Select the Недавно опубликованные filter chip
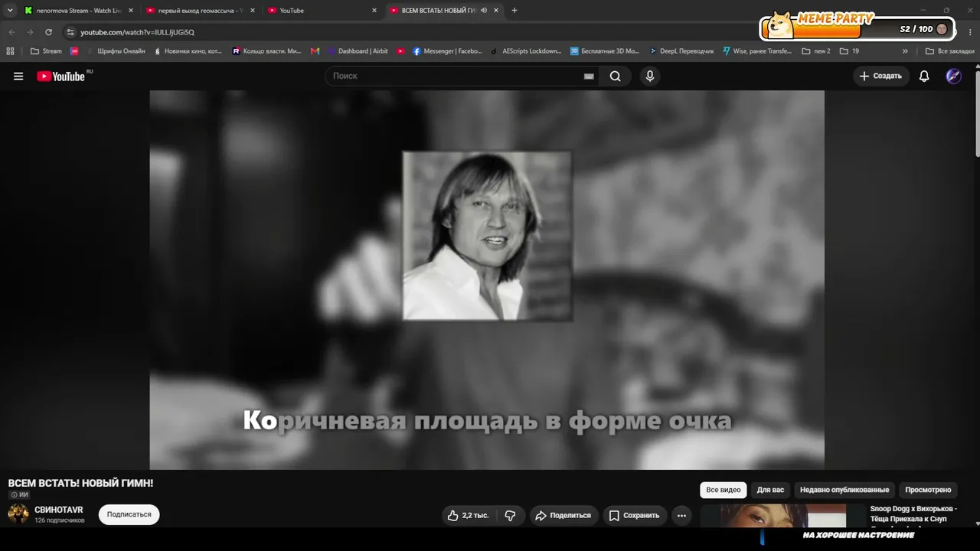Screen dimensions: 980x551 pos(844,490)
